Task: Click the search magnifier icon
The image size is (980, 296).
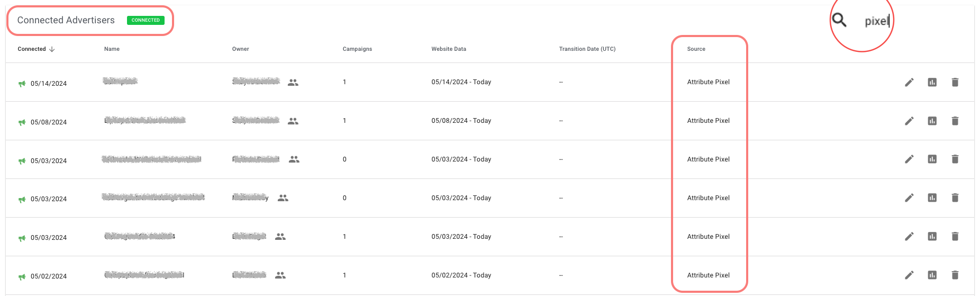Action: [839, 20]
